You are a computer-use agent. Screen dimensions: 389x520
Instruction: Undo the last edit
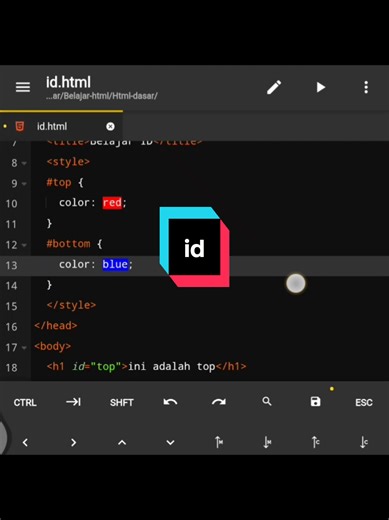pyautogui.click(x=170, y=402)
